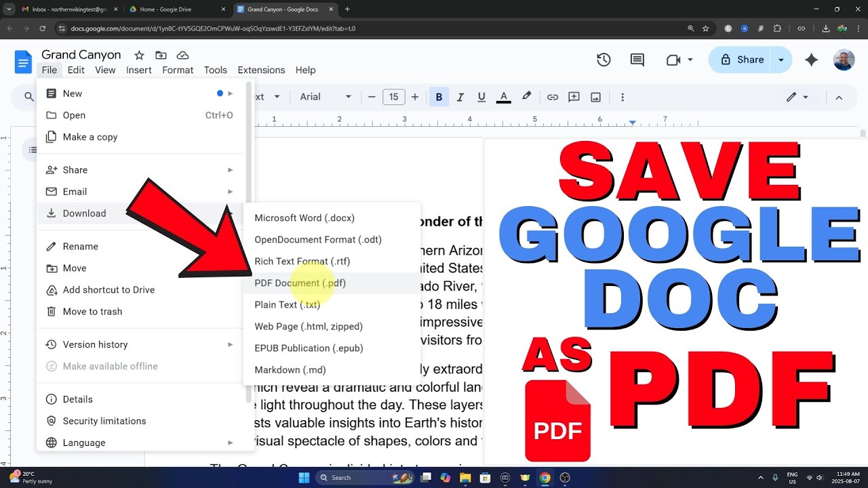
Task: Open the Share button dropdown arrow
Action: click(x=781, y=60)
